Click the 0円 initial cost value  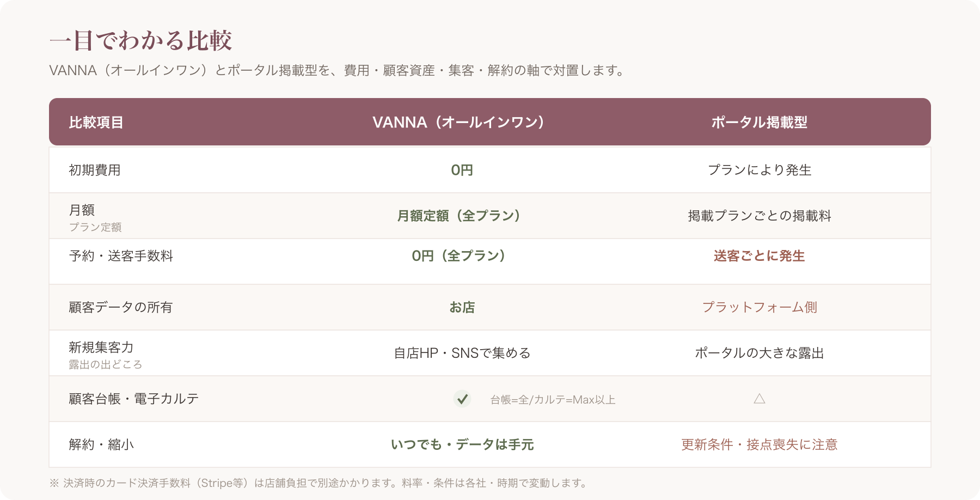coord(462,170)
